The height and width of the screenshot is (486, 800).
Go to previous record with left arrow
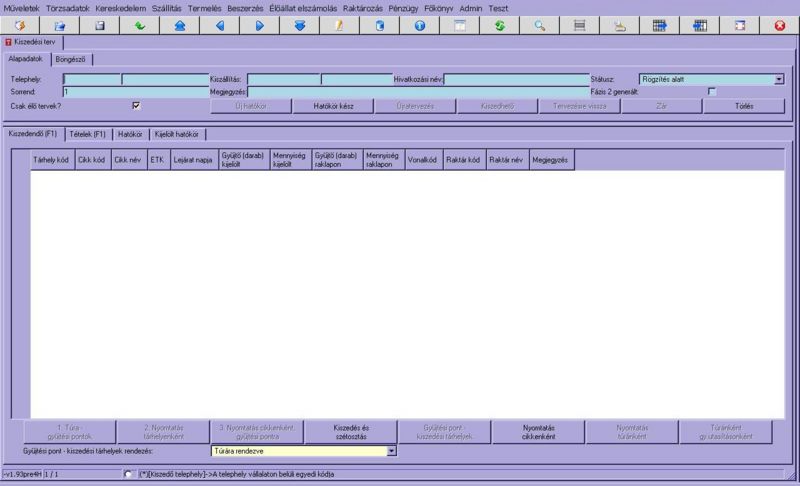[220, 25]
